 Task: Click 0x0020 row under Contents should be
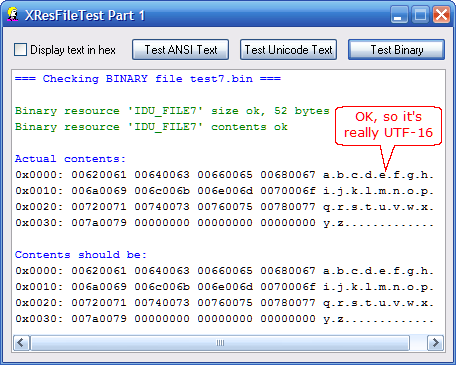[x=224, y=303]
